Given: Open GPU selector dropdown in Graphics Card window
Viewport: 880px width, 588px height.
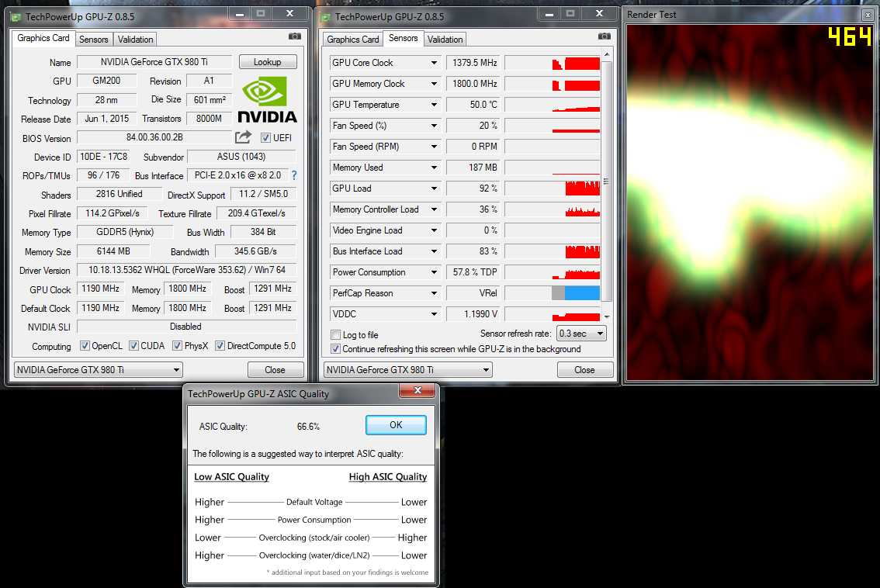Looking at the screenshot, I should (99, 370).
